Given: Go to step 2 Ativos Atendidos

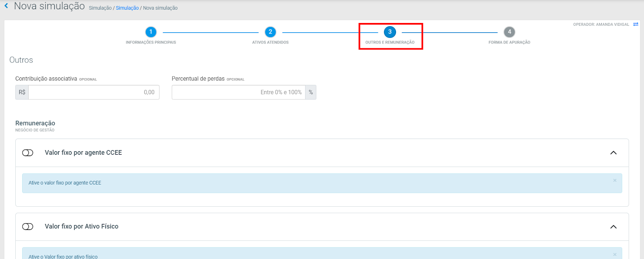Looking at the screenshot, I should (270, 32).
